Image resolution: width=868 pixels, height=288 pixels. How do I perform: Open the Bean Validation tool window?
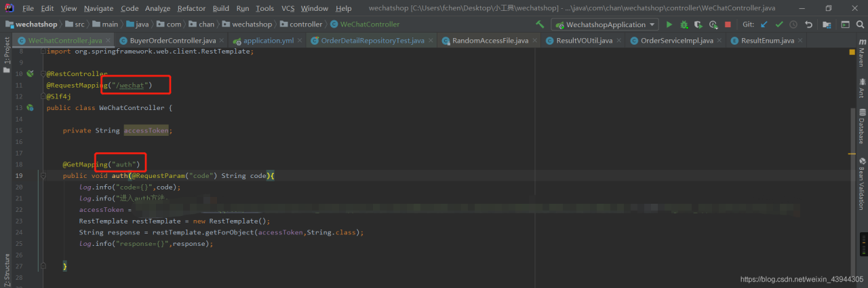pyautogui.click(x=861, y=183)
